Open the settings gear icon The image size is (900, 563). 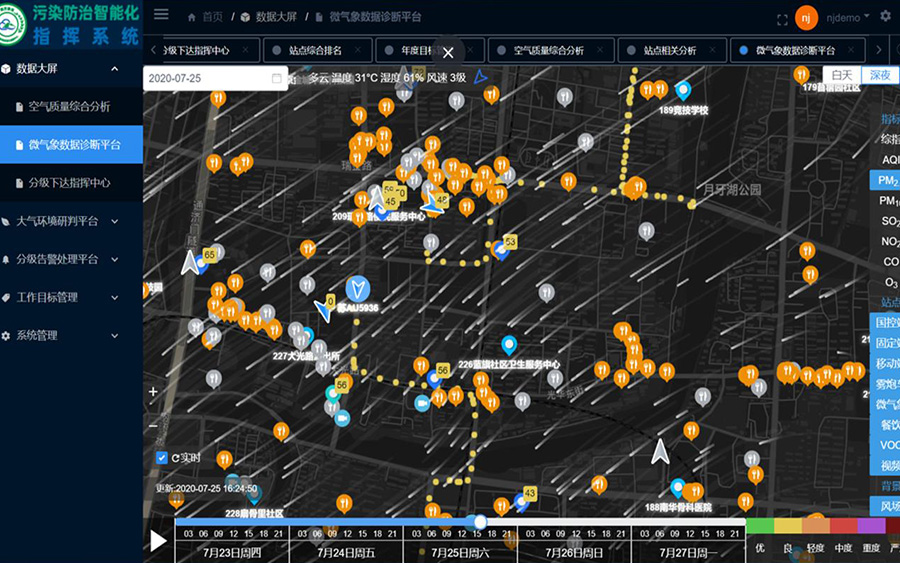point(884,16)
